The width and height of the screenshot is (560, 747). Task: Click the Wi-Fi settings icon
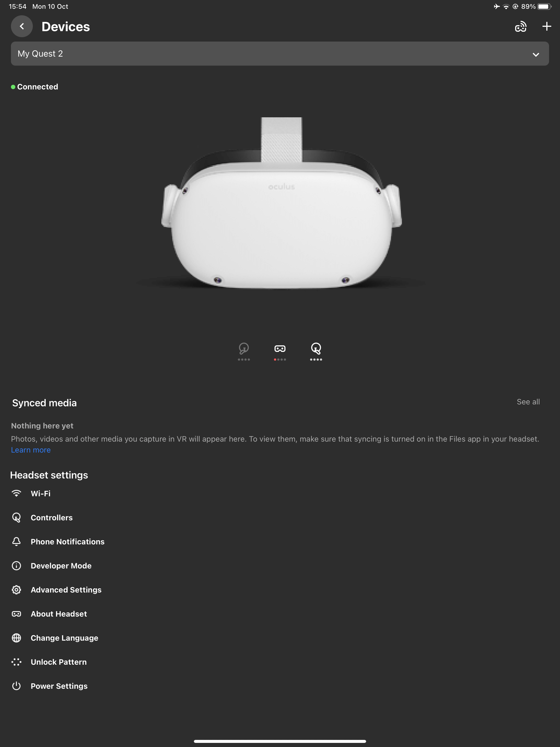tap(16, 493)
